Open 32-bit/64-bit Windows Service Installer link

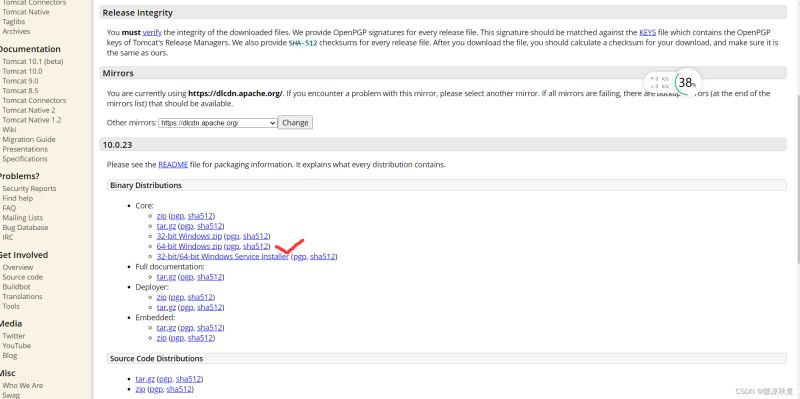tap(222, 257)
